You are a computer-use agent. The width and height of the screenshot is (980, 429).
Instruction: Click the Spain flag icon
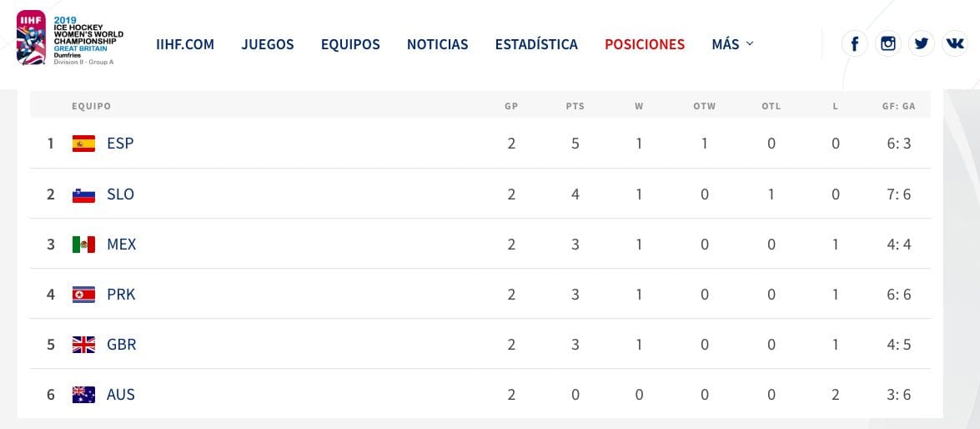pyautogui.click(x=83, y=144)
